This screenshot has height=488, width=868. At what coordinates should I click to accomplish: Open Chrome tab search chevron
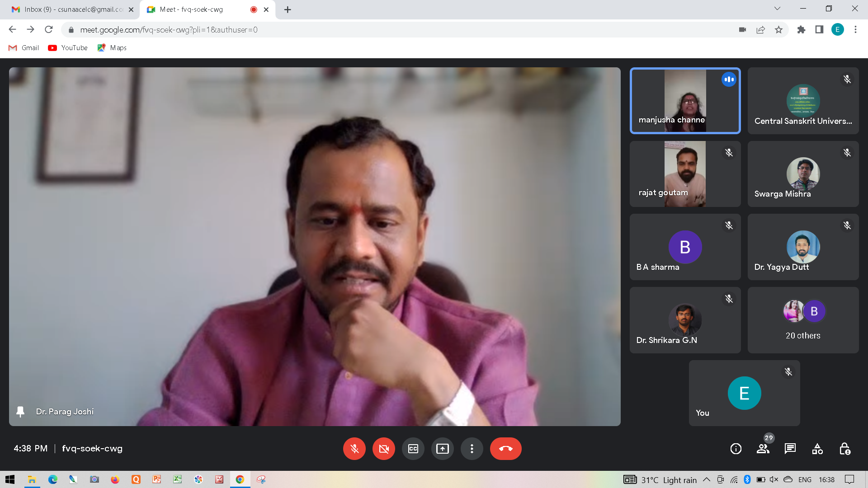point(777,9)
